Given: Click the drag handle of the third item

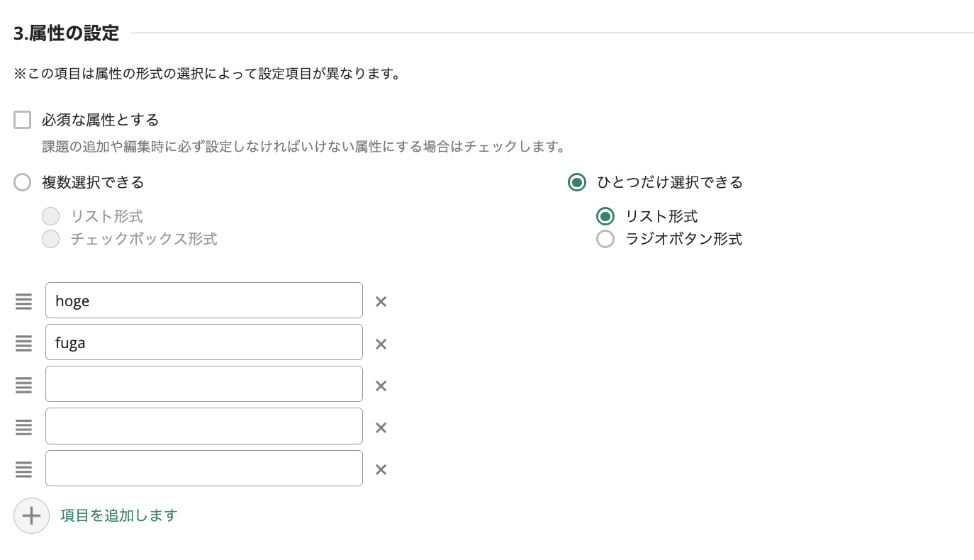Looking at the screenshot, I should [23, 385].
